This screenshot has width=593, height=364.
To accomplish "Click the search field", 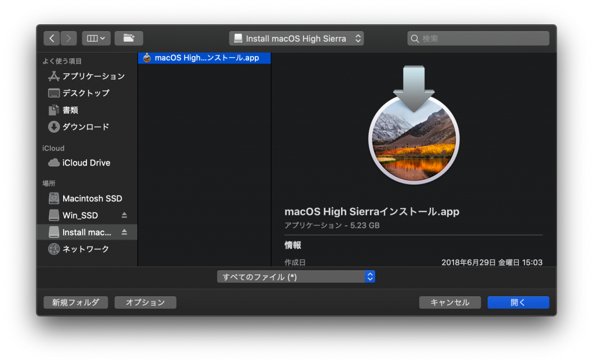I will coord(478,38).
